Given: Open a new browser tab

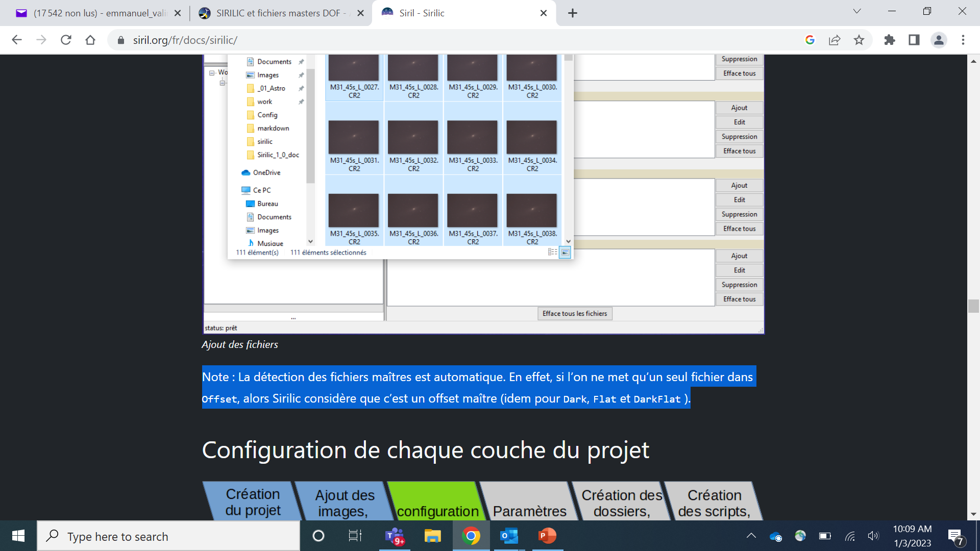Looking at the screenshot, I should [x=573, y=13].
